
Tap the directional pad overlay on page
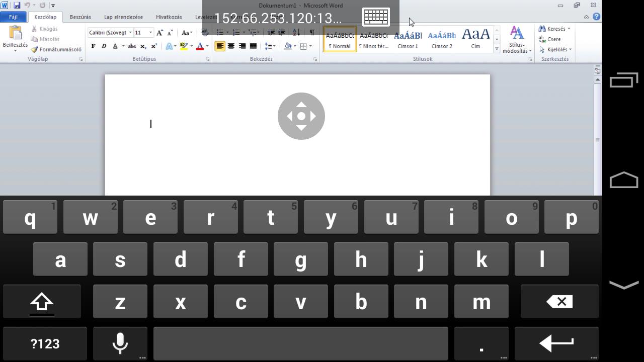coord(301,116)
